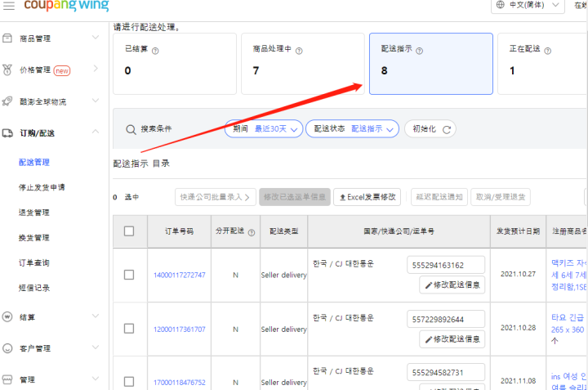Click the 商品管理 box icon
This screenshot has height=390, width=588.
pos(7,38)
